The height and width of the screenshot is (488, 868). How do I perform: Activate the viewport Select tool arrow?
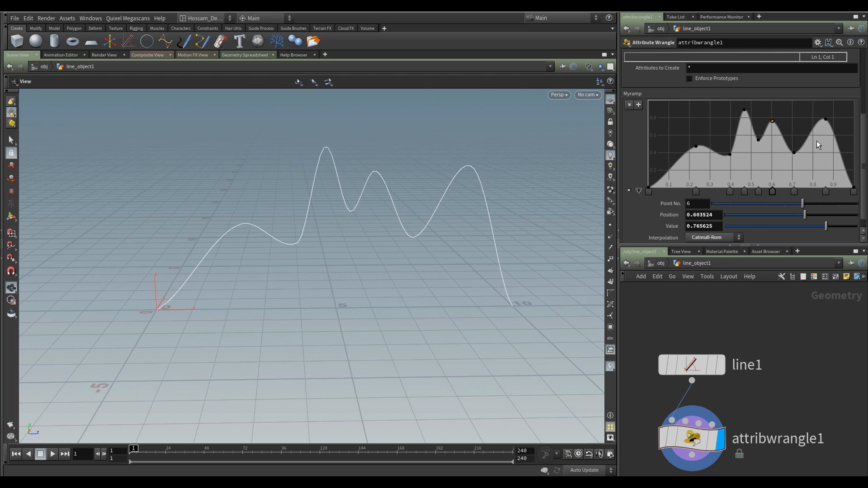tap(11, 140)
